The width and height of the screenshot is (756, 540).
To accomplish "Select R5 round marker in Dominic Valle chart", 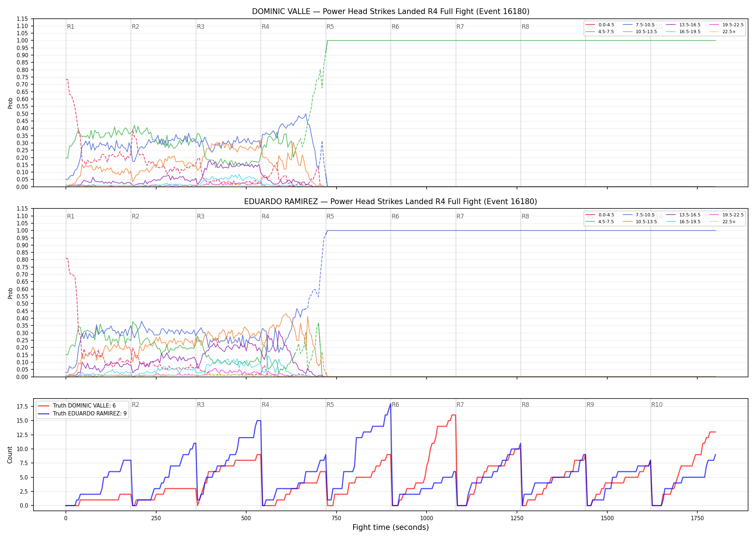I will [330, 27].
